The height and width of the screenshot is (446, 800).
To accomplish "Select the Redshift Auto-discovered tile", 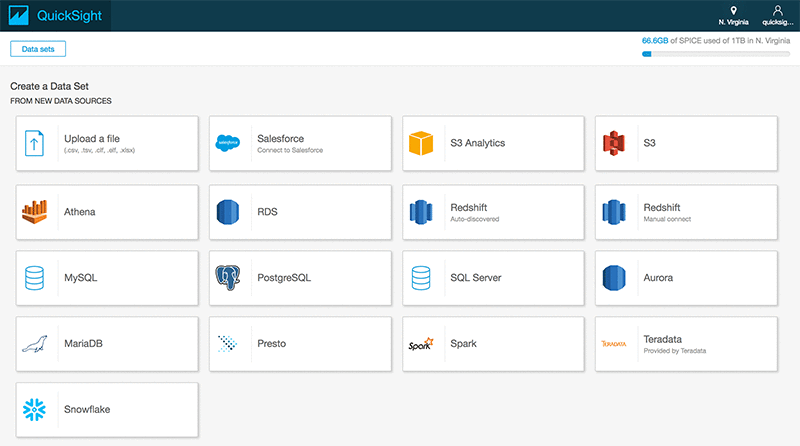I will [493, 211].
